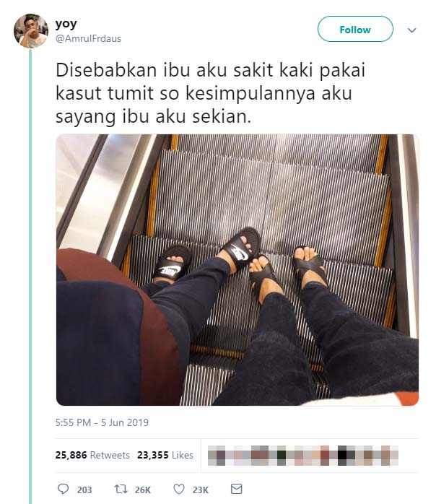Click the 203 reply count
Viewport: 436px width, 504px height.
(84, 490)
